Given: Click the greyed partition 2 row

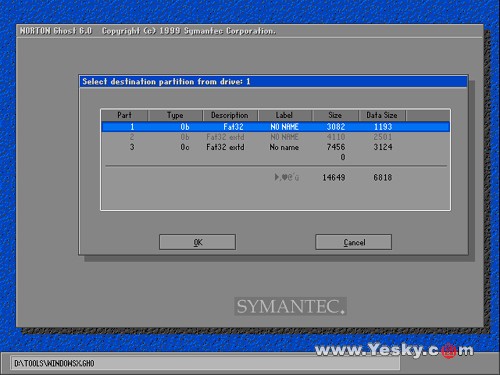Looking at the screenshot, I should (276, 137).
